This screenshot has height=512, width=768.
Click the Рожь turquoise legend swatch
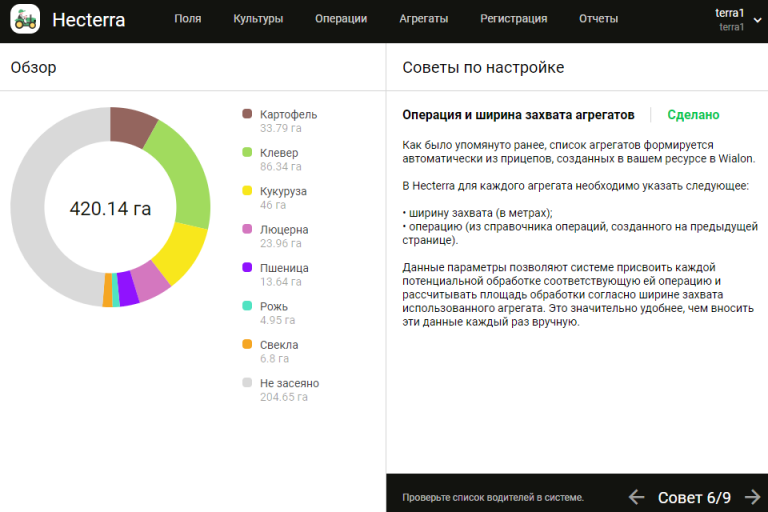click(x=247, y=306)
